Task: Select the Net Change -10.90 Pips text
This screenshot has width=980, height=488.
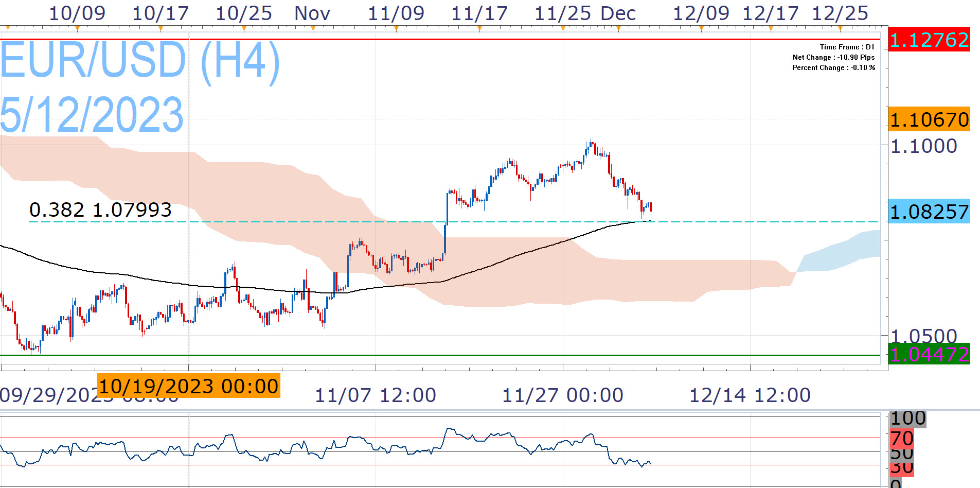Action: coord(833,57)
